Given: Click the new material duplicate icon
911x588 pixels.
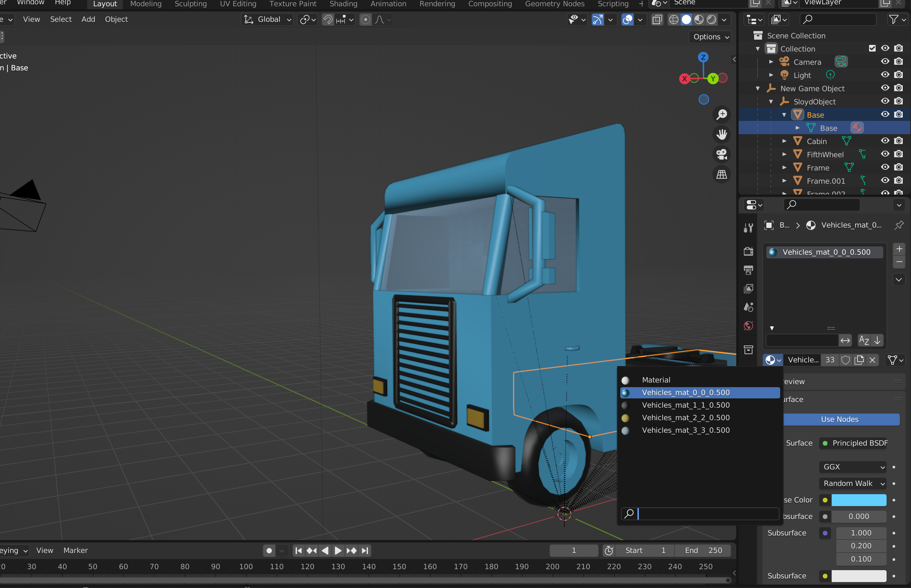Looking at the screenshot, I should (x=859, y=360).
